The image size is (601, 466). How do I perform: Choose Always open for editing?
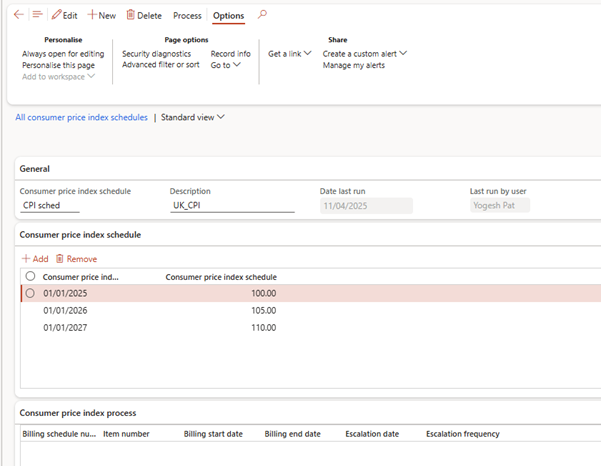[63, 54]
